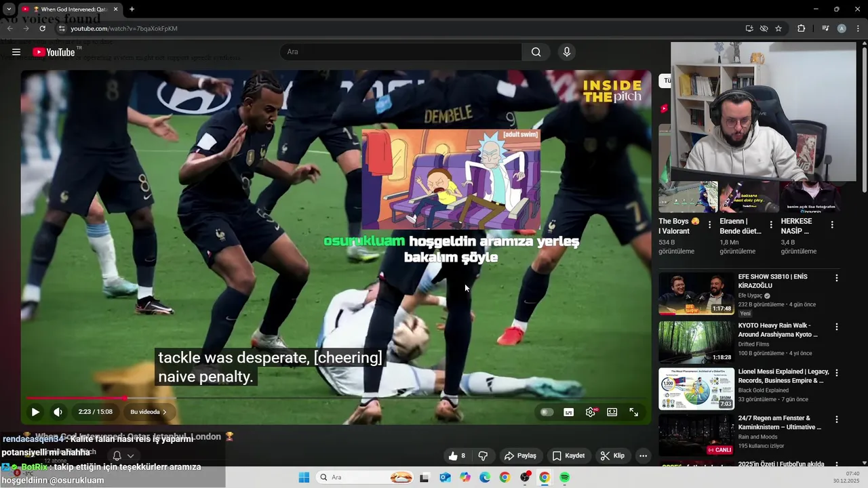Screen dimensions: 868x488
Task: Start voice search with microphone icon
Action: tap(567, 52)
